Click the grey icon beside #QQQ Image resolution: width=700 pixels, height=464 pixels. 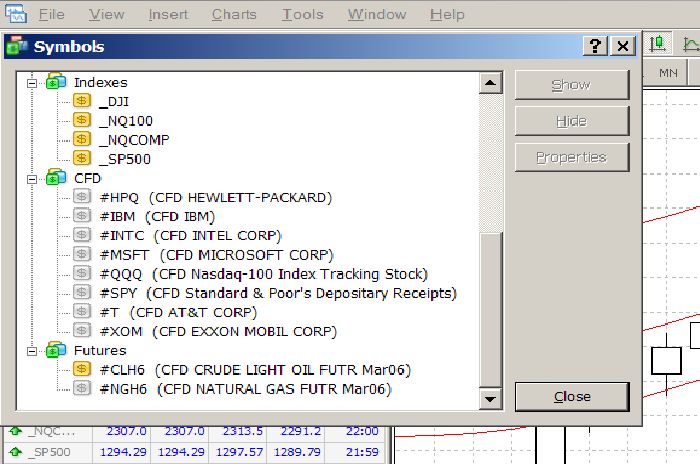click(x=82, y=274)
